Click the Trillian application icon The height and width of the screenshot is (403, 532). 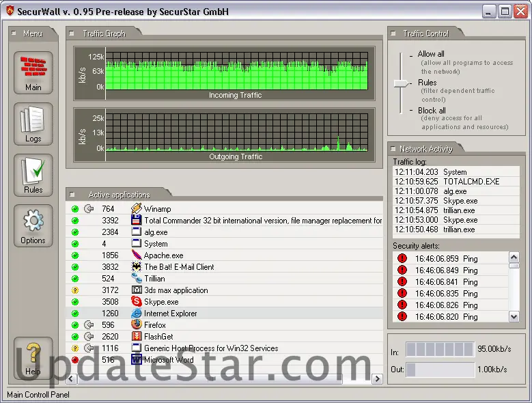[137, 278]
